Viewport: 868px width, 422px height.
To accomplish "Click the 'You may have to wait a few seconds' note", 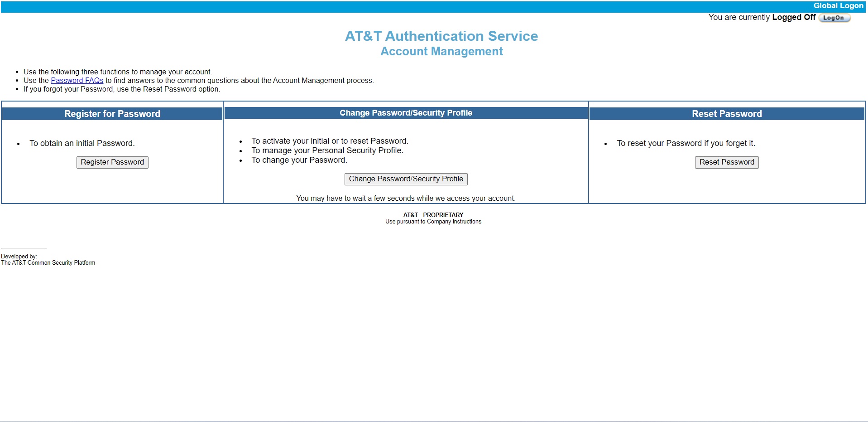I will 406,198.
